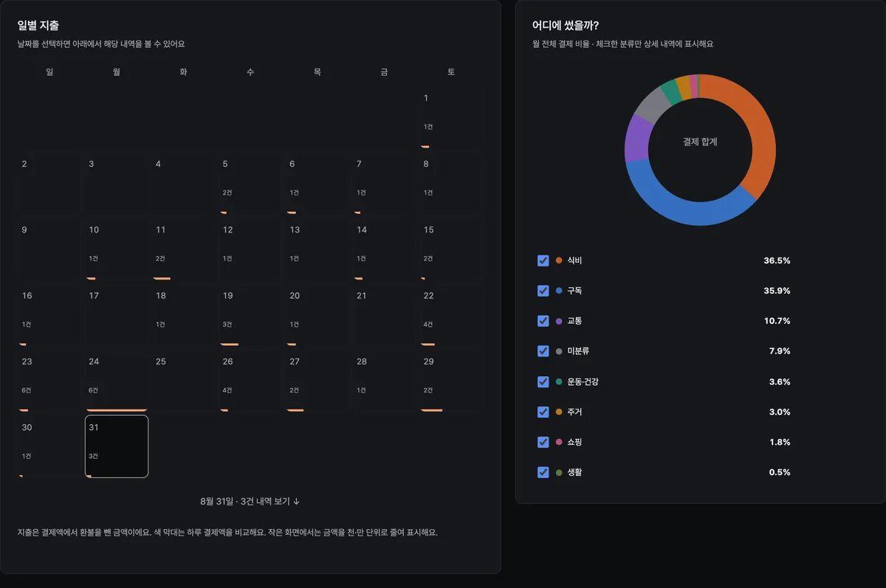
Task: Uncheck the 쇼핑 category checkbox
Action: point(543,442)
